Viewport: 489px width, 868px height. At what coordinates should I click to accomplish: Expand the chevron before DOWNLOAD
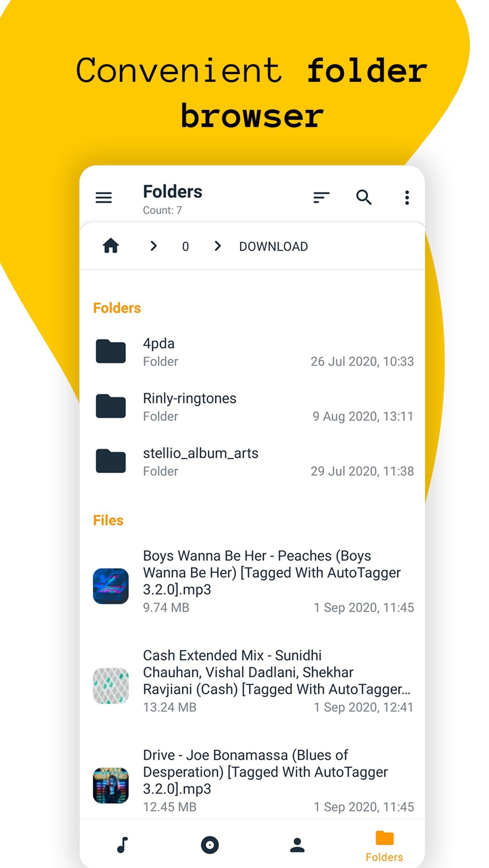click(x=217, y=246)
